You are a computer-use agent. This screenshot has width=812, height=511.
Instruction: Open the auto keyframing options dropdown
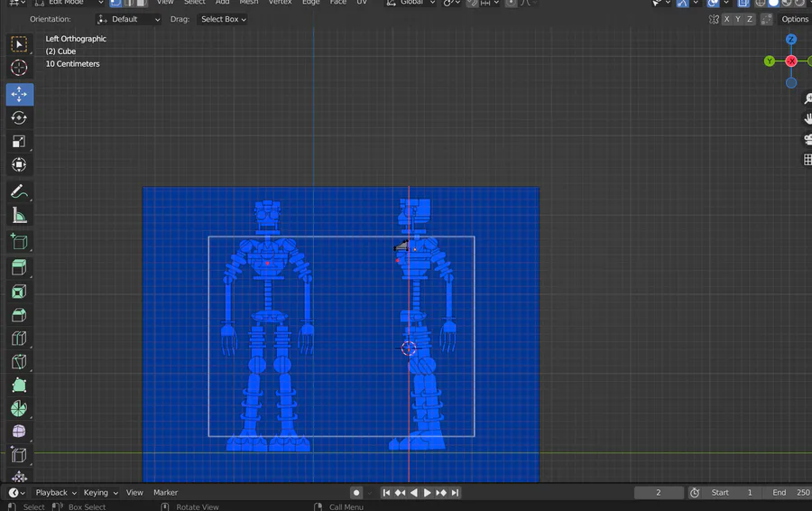point(369,493)
